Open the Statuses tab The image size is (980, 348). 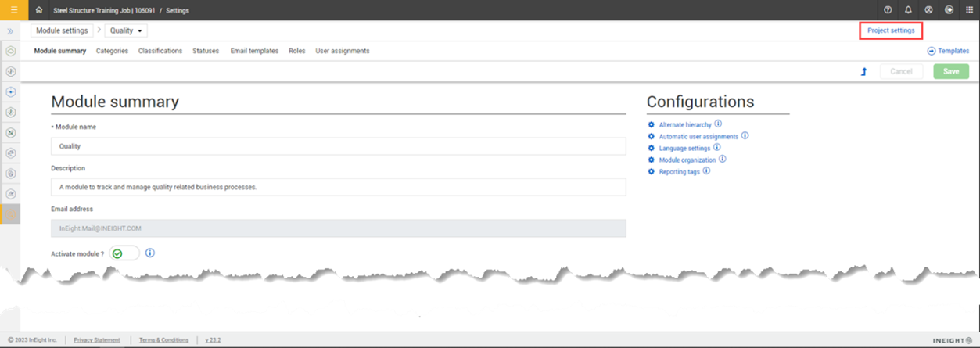coord(206,51)
